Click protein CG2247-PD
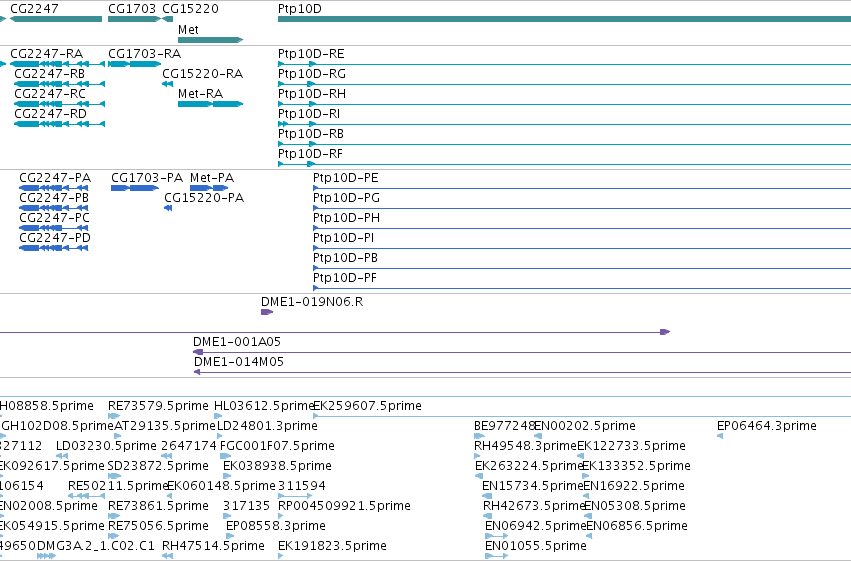The height and width of the screenshot is (561, 851). (x=54, y=248)
